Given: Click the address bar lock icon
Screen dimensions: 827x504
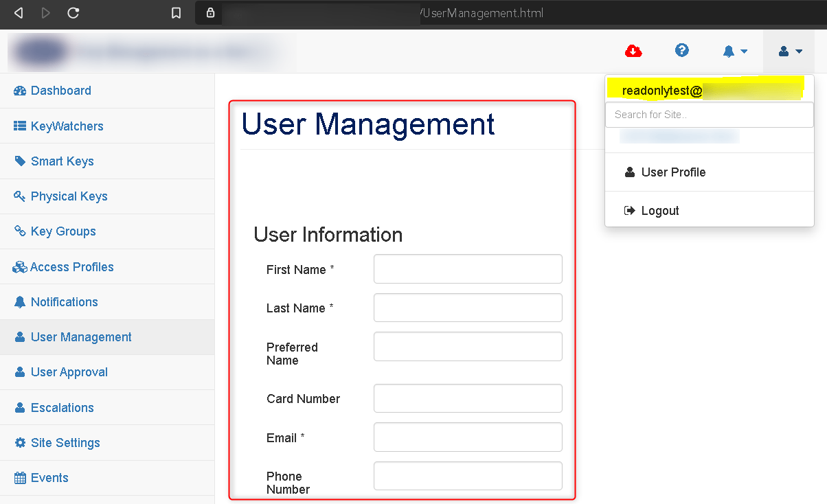Looking at the screenshot, I should (211, 13).
